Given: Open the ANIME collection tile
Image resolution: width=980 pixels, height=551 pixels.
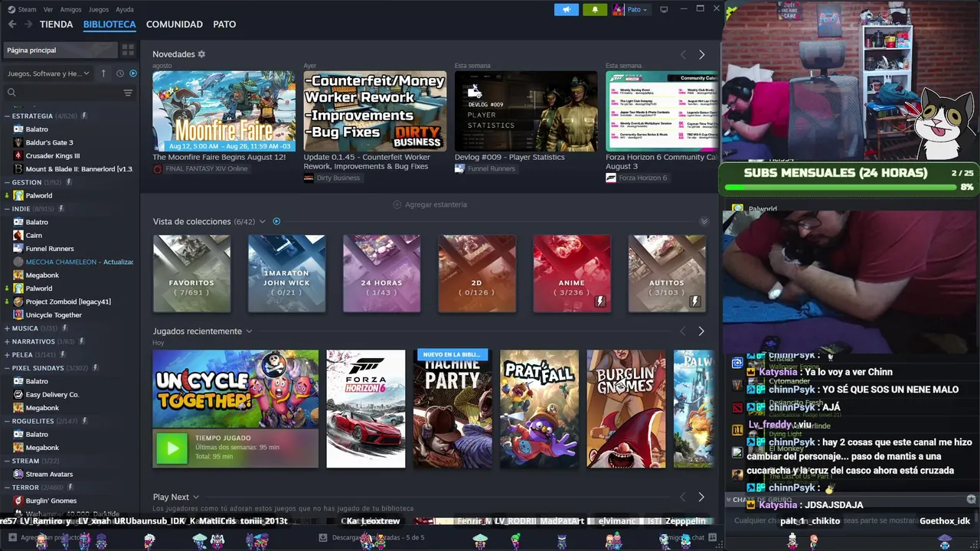Looking at the screenshot, I should 572,273.
